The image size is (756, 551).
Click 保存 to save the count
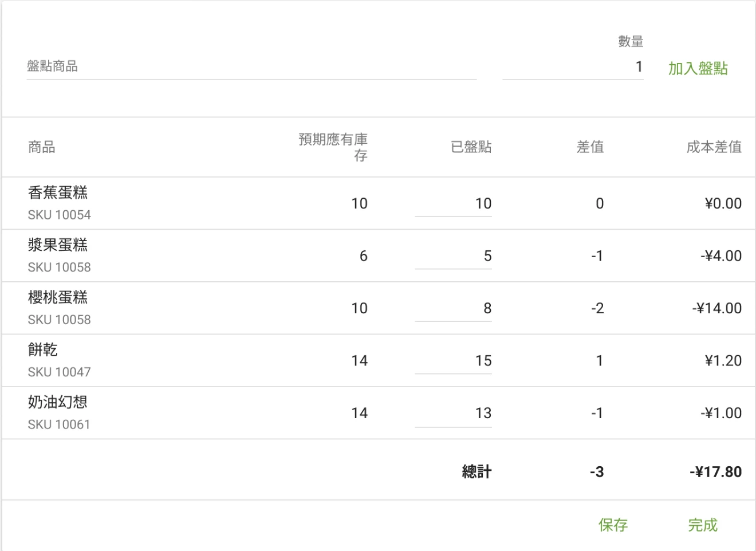[x=613, y=525]
